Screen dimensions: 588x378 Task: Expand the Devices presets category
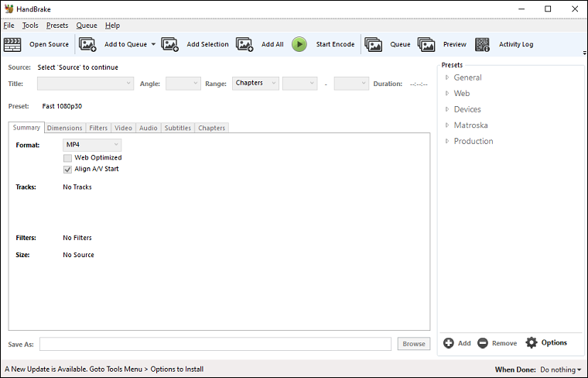click(x=447, y=109)
